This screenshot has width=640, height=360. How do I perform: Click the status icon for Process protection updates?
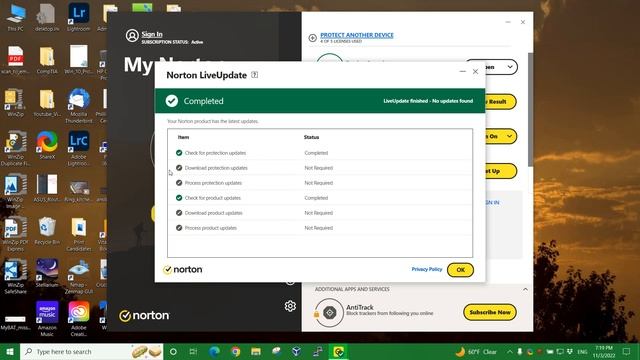179,183
